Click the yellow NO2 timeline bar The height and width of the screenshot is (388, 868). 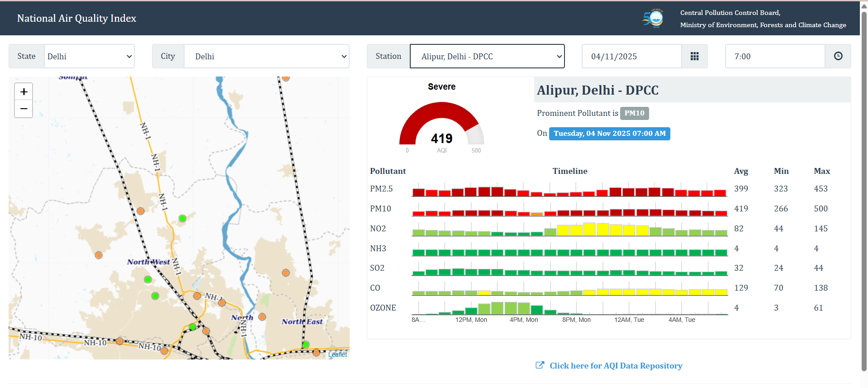(x=589, y=230)
